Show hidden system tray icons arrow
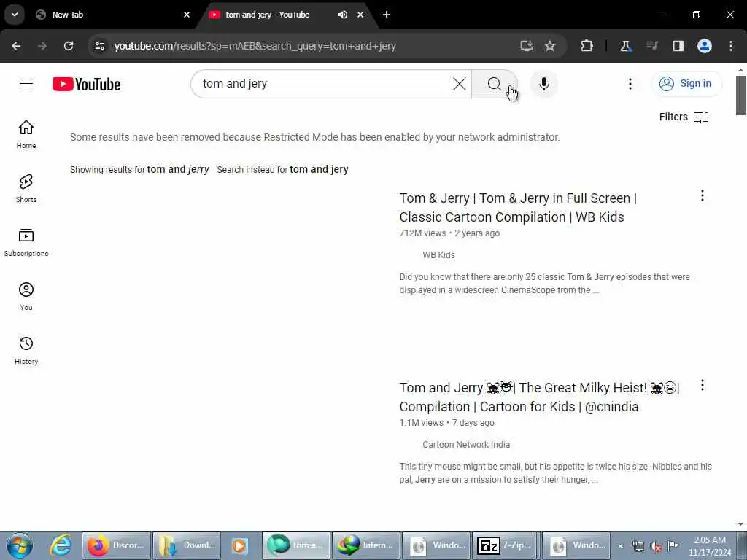This screenshot has height=560, width=747. coord(620,546)
